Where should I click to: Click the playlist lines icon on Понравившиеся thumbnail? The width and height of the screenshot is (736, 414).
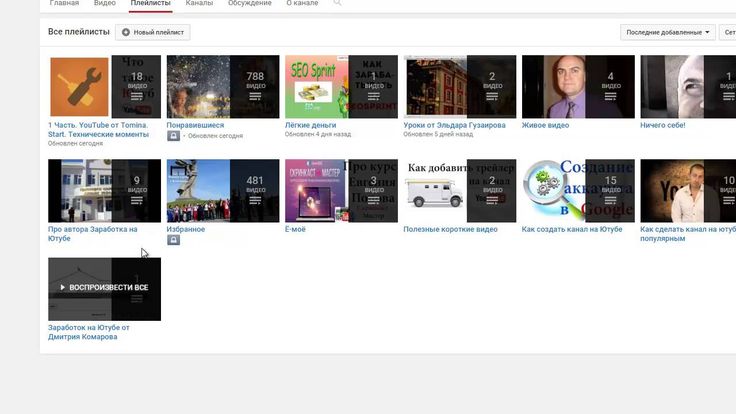click(255, 97)
